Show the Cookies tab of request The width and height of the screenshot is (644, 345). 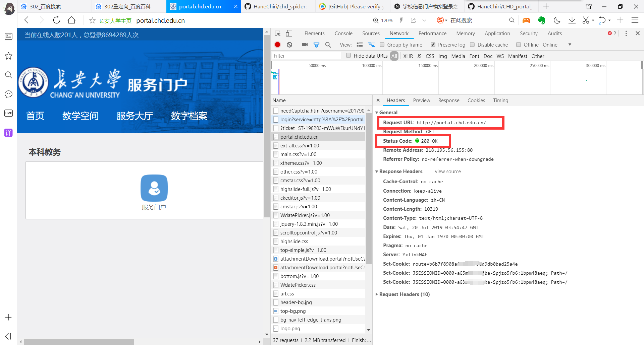coord(476,100)
